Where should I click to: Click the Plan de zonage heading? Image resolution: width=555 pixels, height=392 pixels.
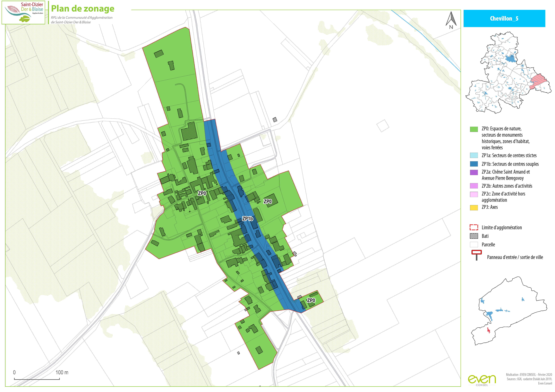83,9
